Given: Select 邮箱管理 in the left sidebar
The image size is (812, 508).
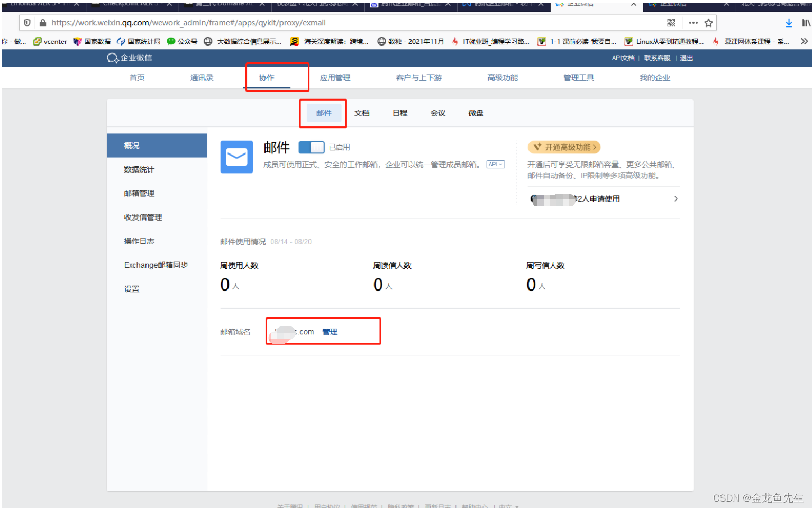Looking at the screenshot, I should (139, 193).
